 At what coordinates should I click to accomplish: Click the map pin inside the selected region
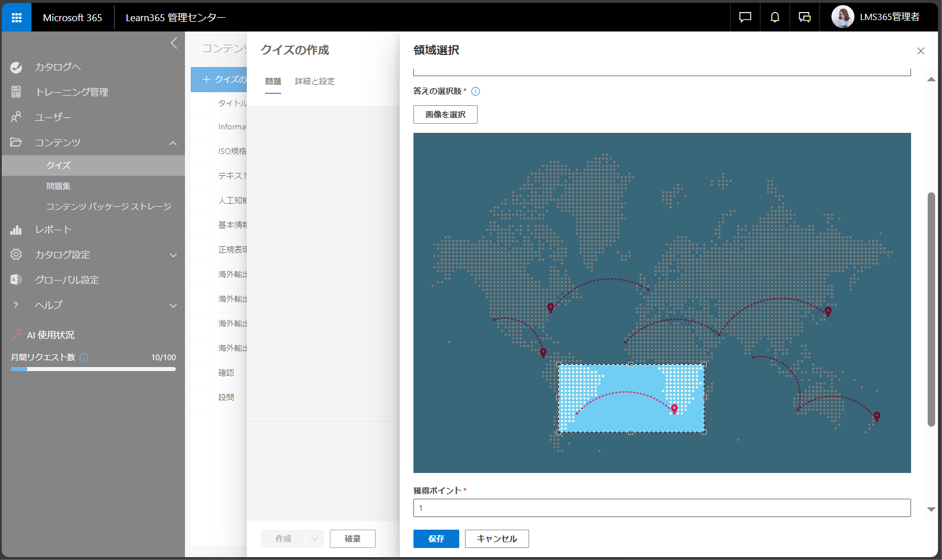click(674, 408)
